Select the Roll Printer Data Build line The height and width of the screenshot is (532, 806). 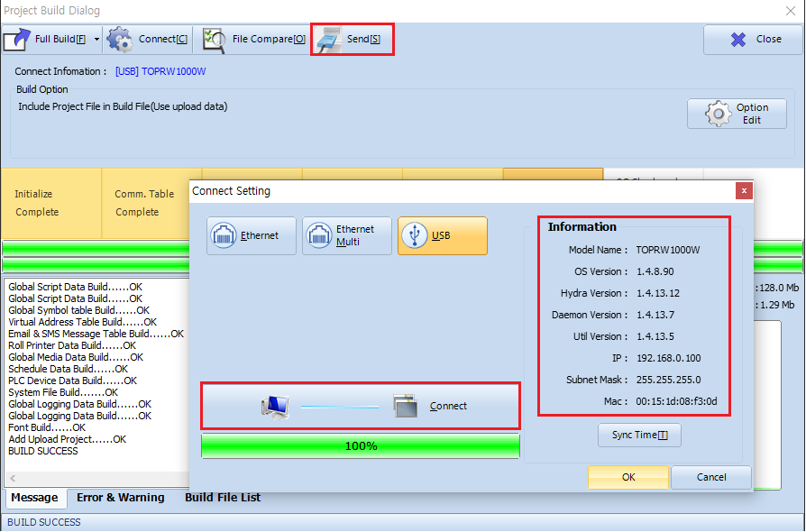(x=72, y=345)
